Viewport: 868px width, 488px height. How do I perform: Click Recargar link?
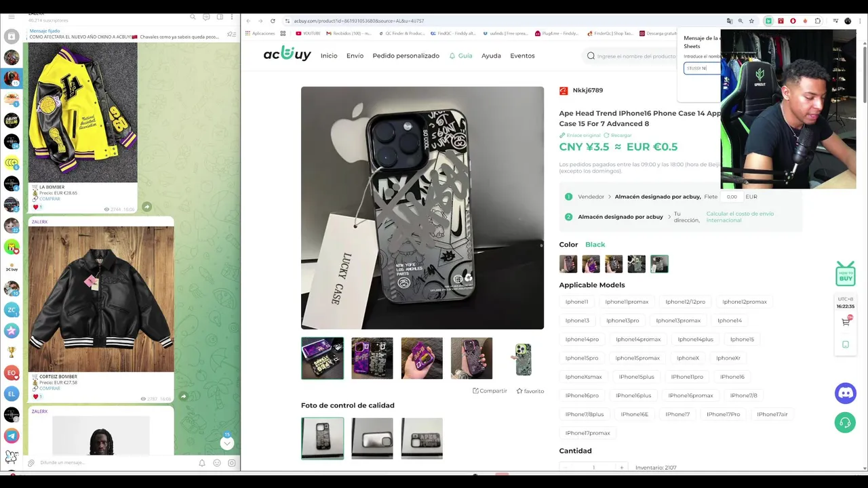(x=618, y=136)
